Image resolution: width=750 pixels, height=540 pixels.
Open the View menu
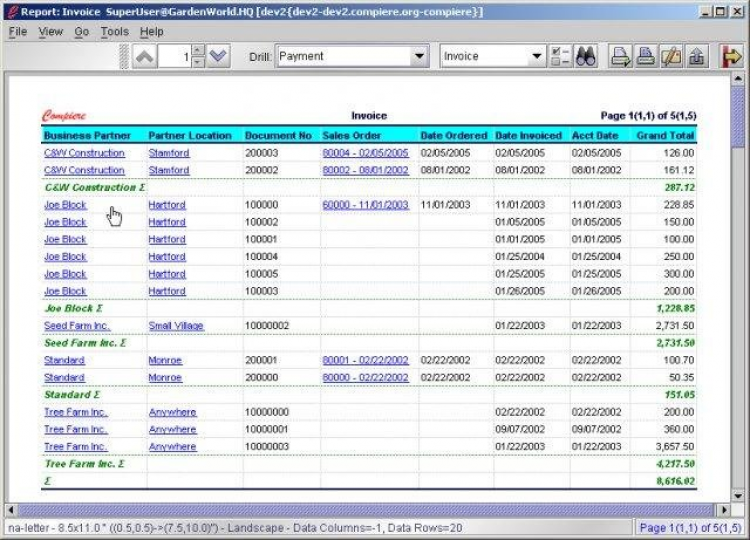click(51, 32)
